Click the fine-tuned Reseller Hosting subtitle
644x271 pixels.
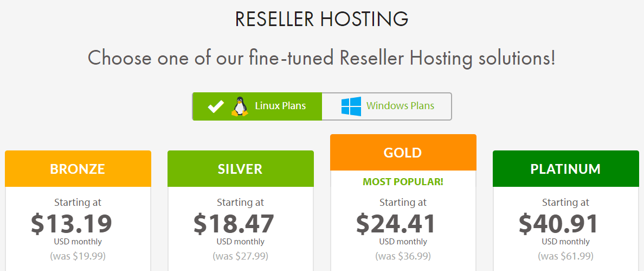click(x=321, y=58)
